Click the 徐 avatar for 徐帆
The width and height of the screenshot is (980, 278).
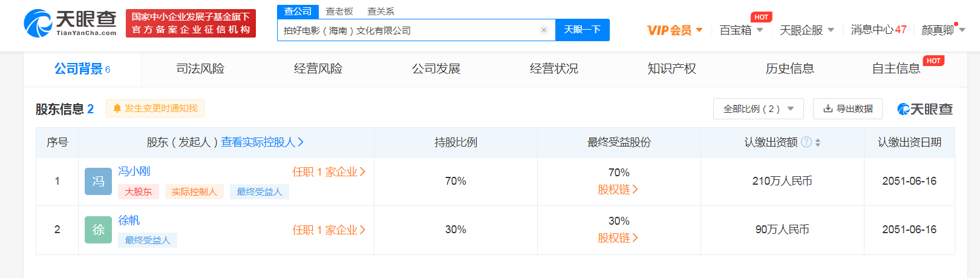coord(98,230)
